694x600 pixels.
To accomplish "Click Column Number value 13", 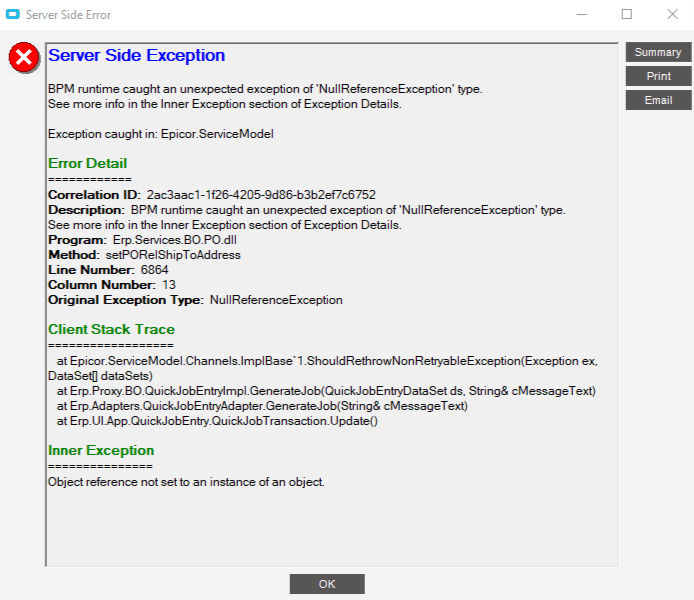I will coord(169,285).
